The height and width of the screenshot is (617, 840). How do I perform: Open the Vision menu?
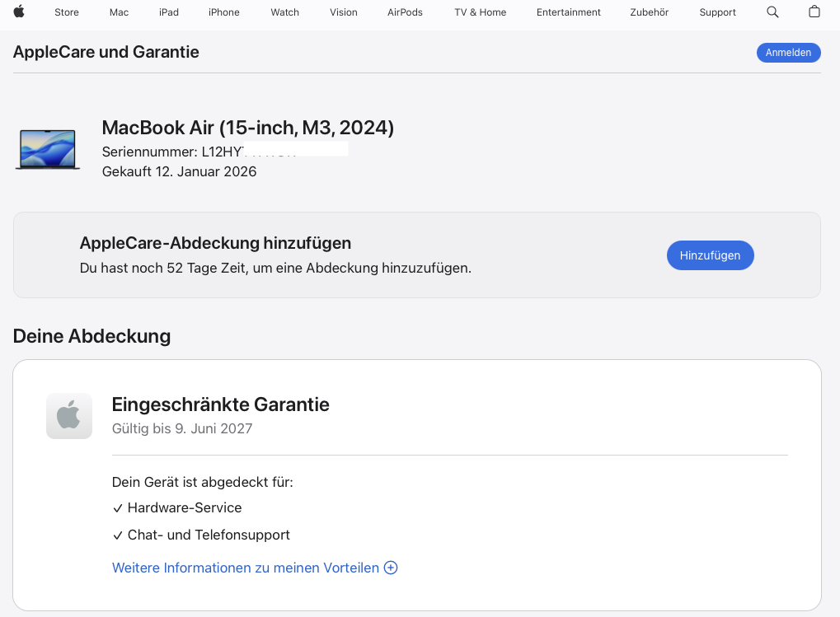click(344, 12)
